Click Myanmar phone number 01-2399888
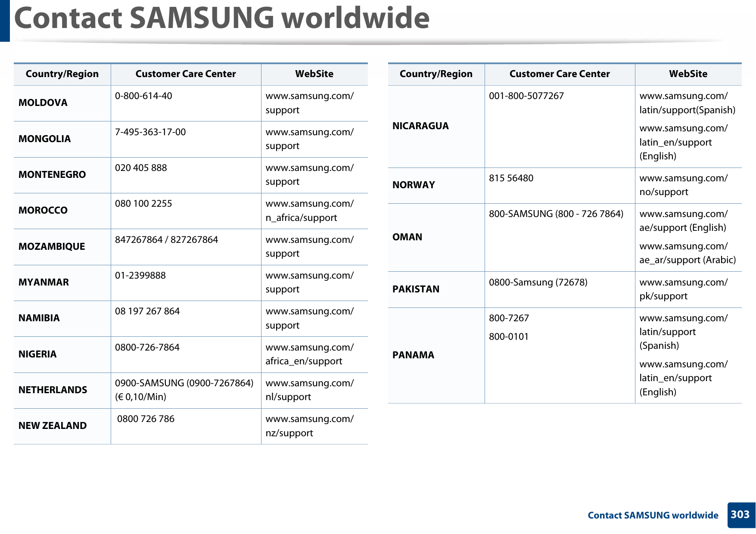 140,276
